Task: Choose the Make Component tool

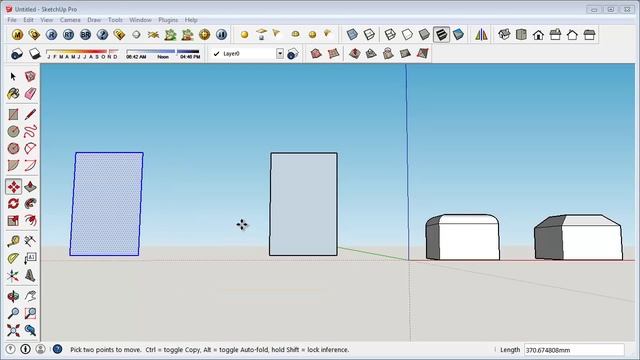Action: click(30, 76)
